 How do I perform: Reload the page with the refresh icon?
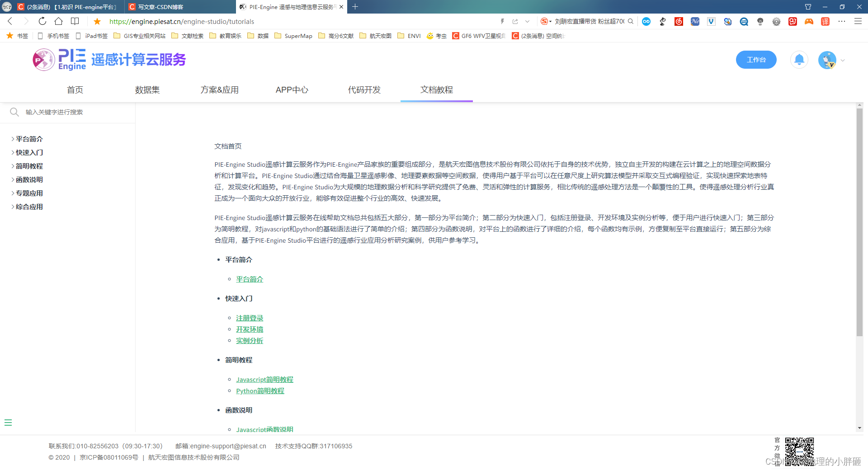coord(42,21)
